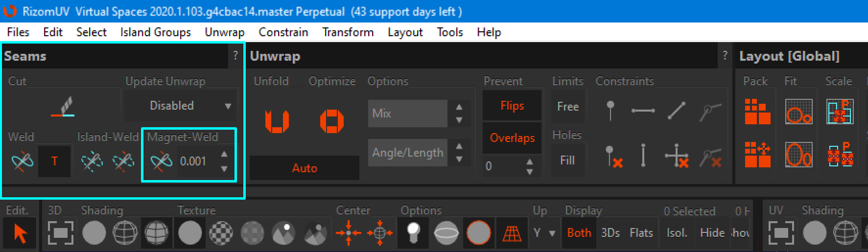Click the Fill holes button
Image resolution: width=868 pixels, height=252 pixels.
(567, 160)
